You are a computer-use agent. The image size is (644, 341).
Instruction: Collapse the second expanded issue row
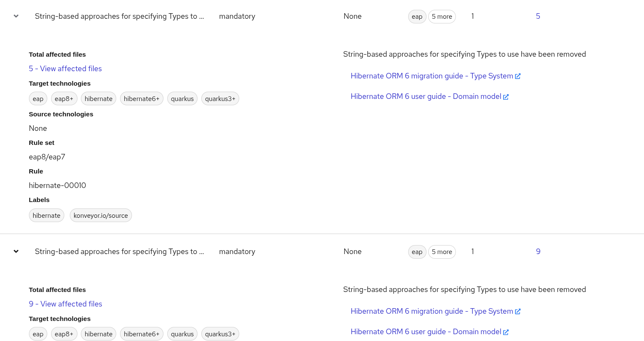click(x=16, y=251)
